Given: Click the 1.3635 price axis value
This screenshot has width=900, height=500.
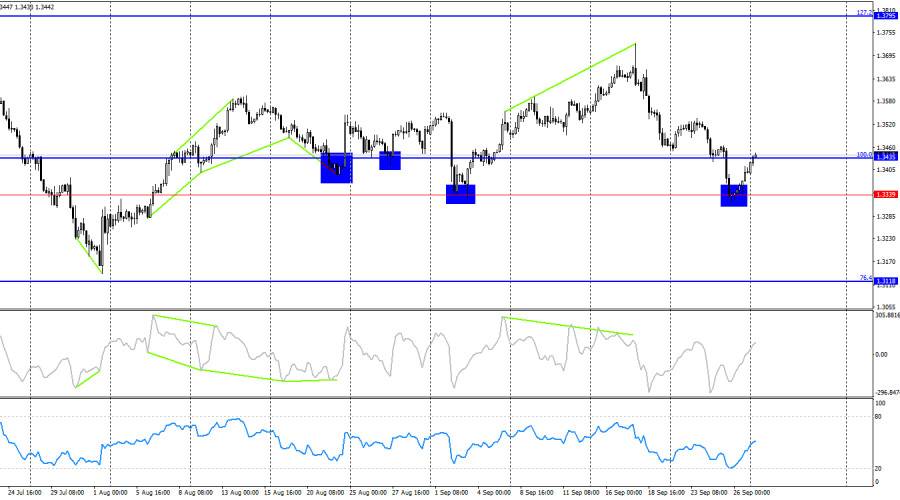Looking at the screenshot, I should point(886,79).
